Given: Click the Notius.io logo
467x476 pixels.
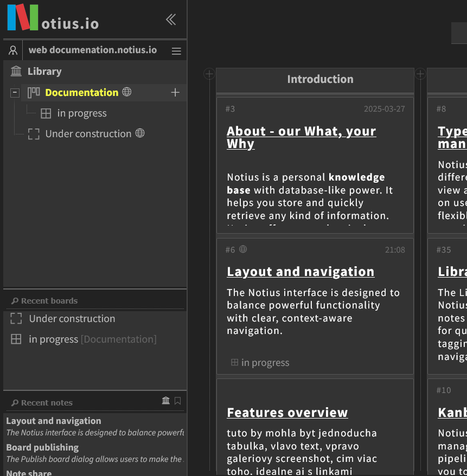Looking at the screenshot, I should point(53,17).
